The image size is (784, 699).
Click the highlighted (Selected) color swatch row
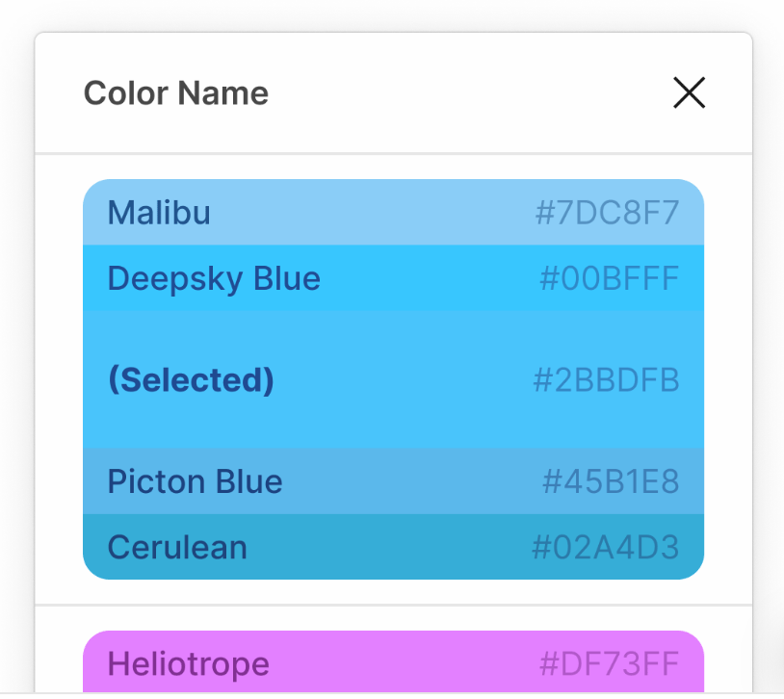(393, 380)
